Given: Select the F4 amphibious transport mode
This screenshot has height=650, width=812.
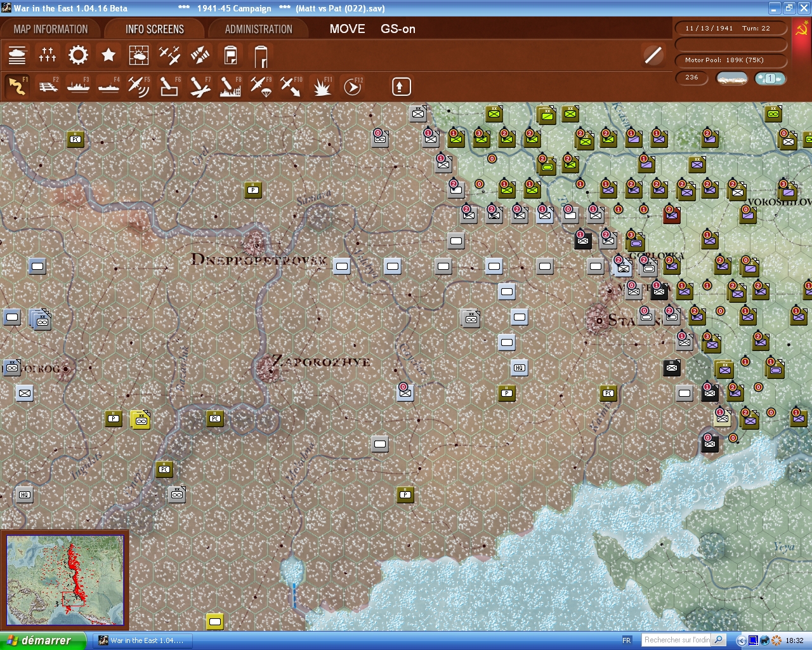Looking at the screenshot, I should [x=108, y=86].
